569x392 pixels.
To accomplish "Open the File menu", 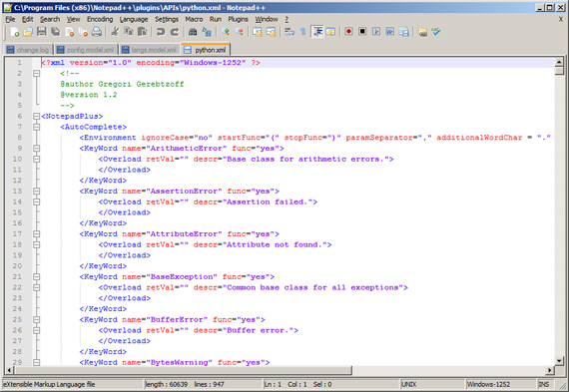I will 10,19.
